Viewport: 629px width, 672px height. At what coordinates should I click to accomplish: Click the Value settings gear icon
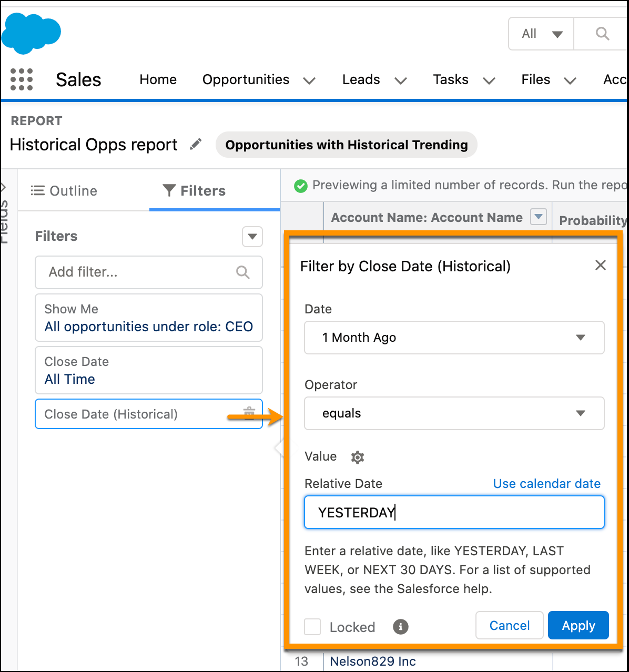[x=358, y=457]
